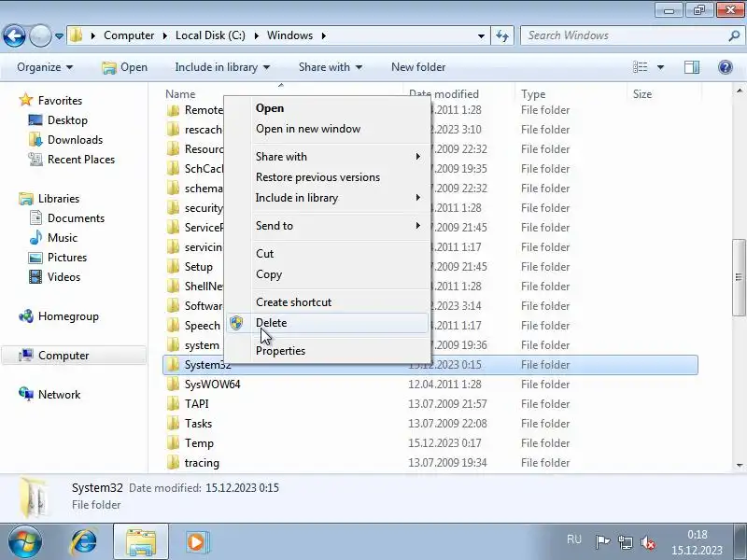Image resolution: width=747 pixels, height=560 pixels.
Task: Choose Restore previous versions
Action: tap(328, 177)
